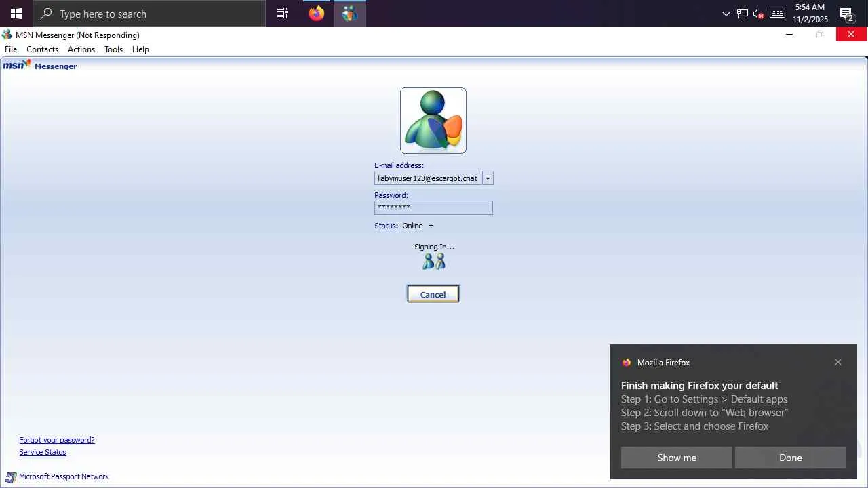Open the touch keyboard tray icon
The width and height of the screenshot is (868, 488).
pyautogui.click(x=777, y=14)
